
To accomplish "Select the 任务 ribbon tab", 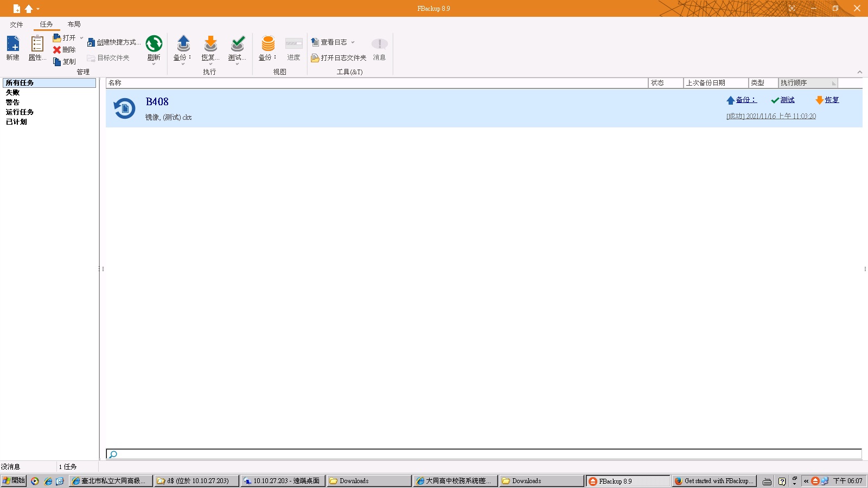I will (47, 24).
